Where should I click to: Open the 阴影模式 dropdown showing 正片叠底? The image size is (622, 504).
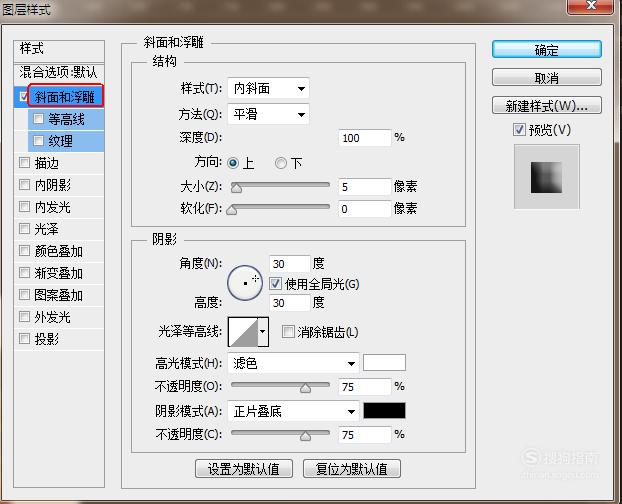click(293, 411)
